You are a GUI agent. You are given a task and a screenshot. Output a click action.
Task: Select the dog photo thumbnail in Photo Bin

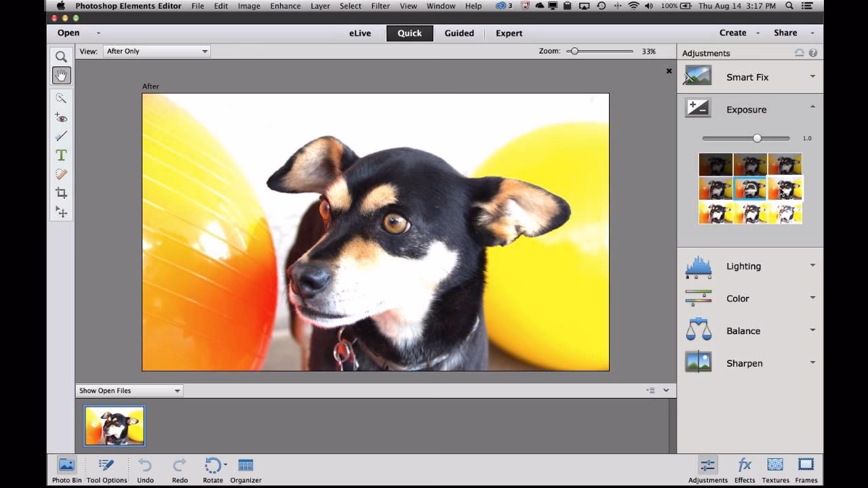click(114, 425)
